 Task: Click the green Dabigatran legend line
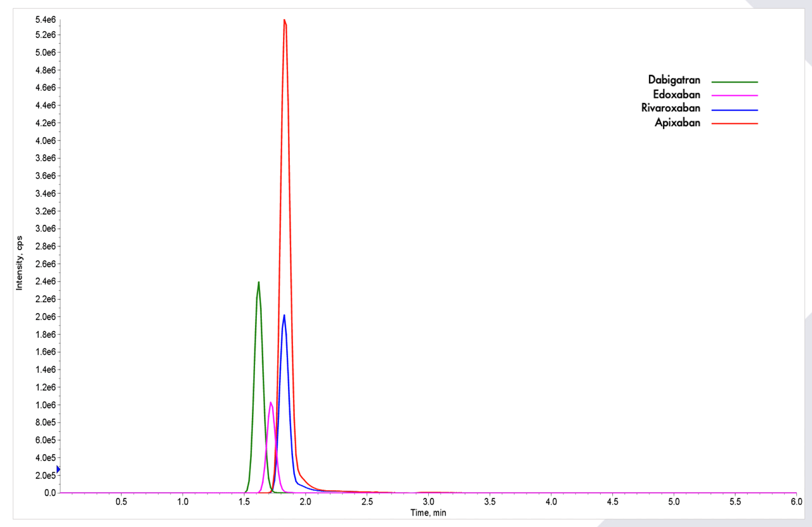click(735, 82)
